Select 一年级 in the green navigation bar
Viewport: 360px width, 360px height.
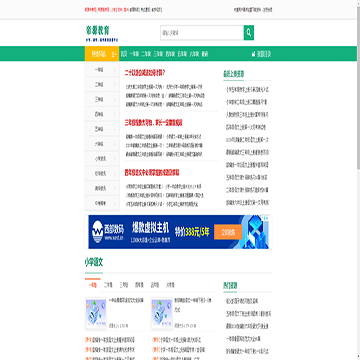pos(134,54)
